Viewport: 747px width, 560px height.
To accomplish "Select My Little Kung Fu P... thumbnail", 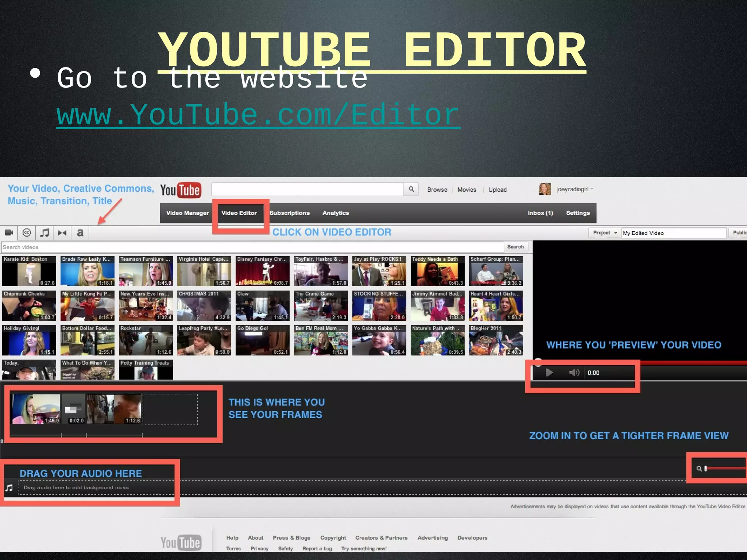I will [x=88, y=306].
